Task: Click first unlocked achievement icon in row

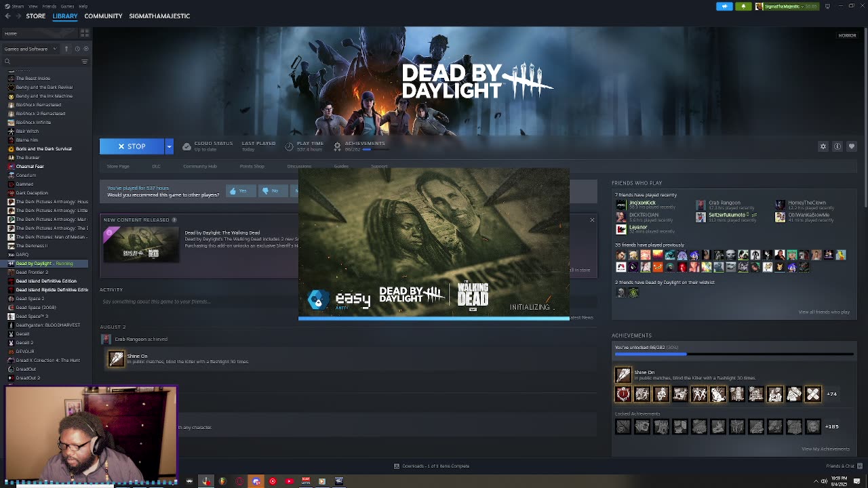Action: click(623, 394)
